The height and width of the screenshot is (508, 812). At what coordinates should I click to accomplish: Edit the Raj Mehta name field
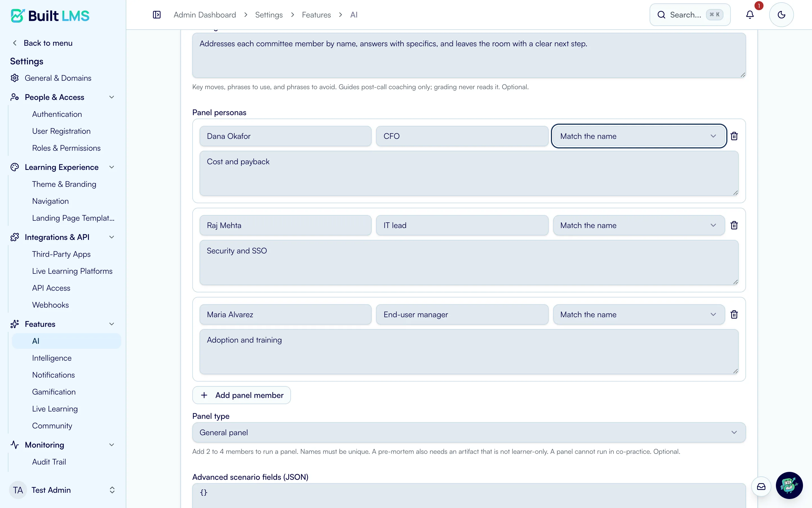(286, 225)
